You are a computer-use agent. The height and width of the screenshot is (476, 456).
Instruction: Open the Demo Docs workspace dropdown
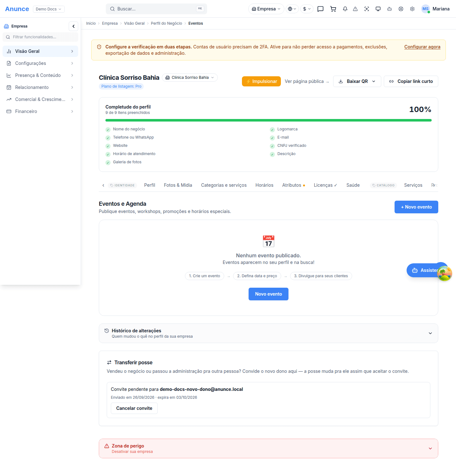49,9
